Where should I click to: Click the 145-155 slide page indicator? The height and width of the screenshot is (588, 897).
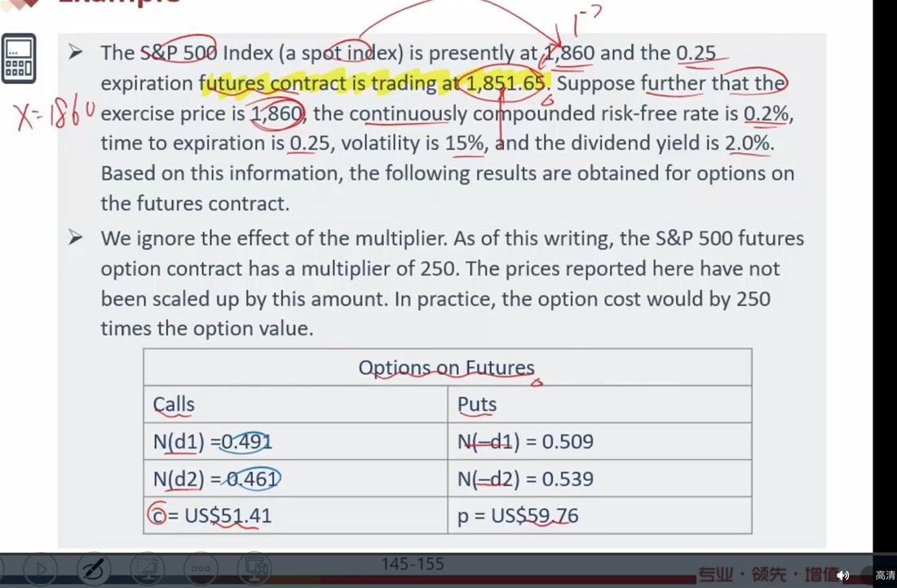pos(413,564)
